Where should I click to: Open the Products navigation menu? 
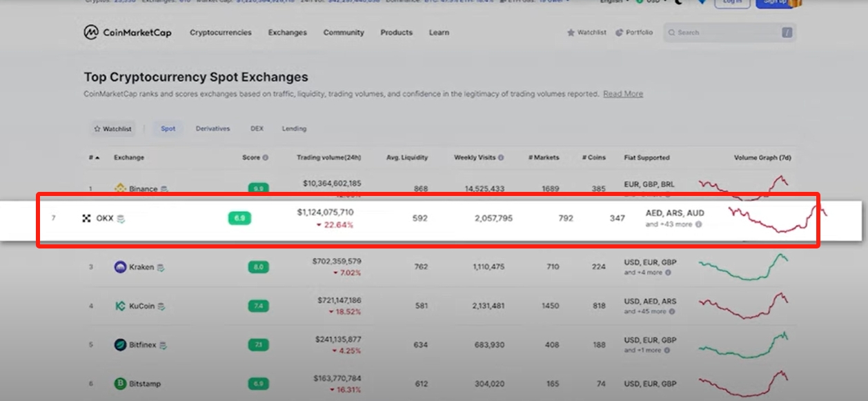pos(396,32)
